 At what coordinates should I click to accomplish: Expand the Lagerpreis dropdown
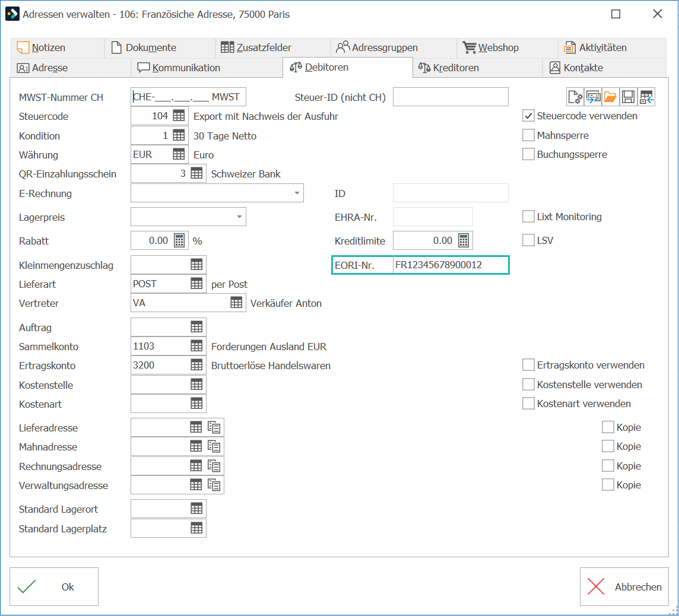239,217
